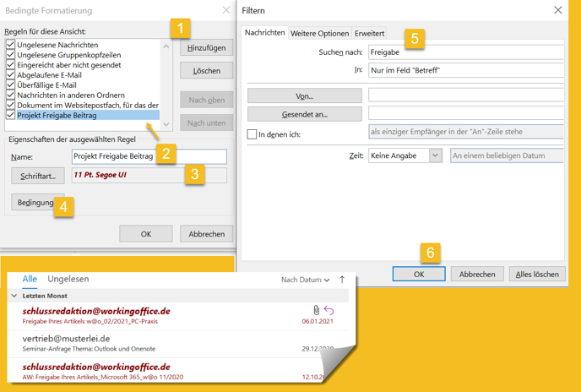Click the 11 Pt. Segoe UI font preview

[x=149, y=175]
